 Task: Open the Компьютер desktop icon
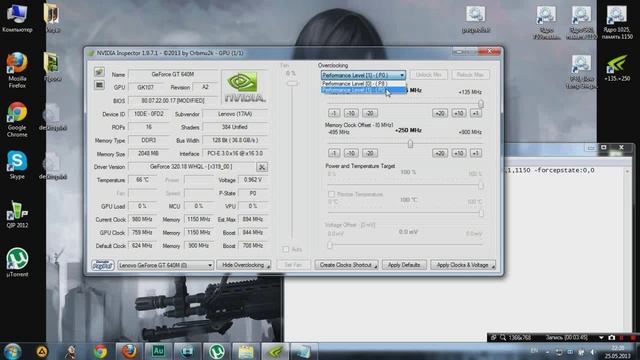(17, 18)
